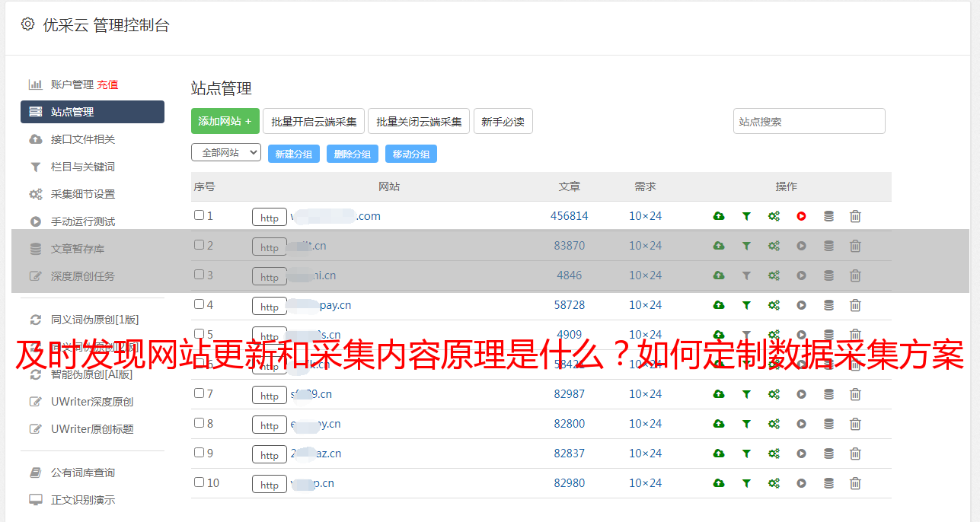
Task: Open the 58728 article count link
Action: [x=570, y=305]
